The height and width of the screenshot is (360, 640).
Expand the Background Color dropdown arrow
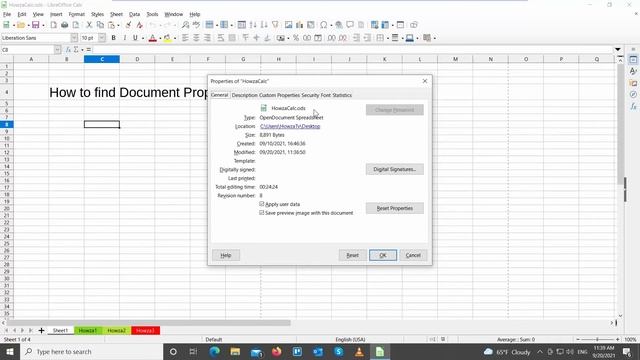click(x=175, y=38)
